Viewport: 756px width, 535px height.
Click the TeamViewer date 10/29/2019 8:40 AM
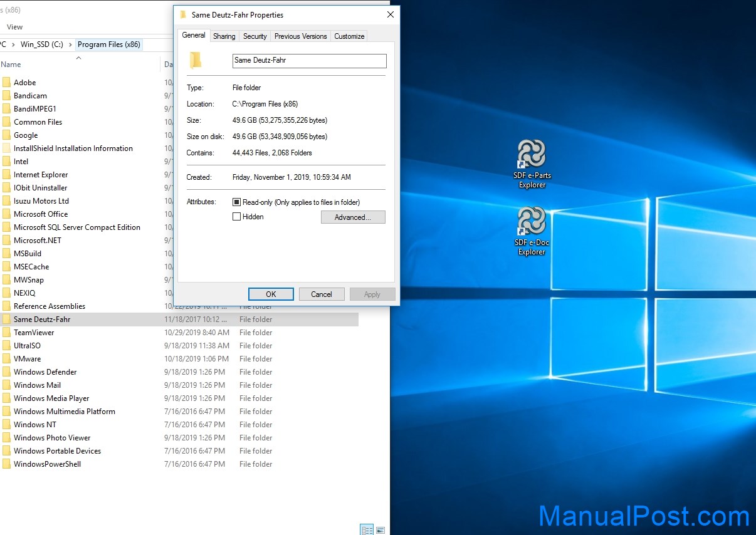coord(197,333)
